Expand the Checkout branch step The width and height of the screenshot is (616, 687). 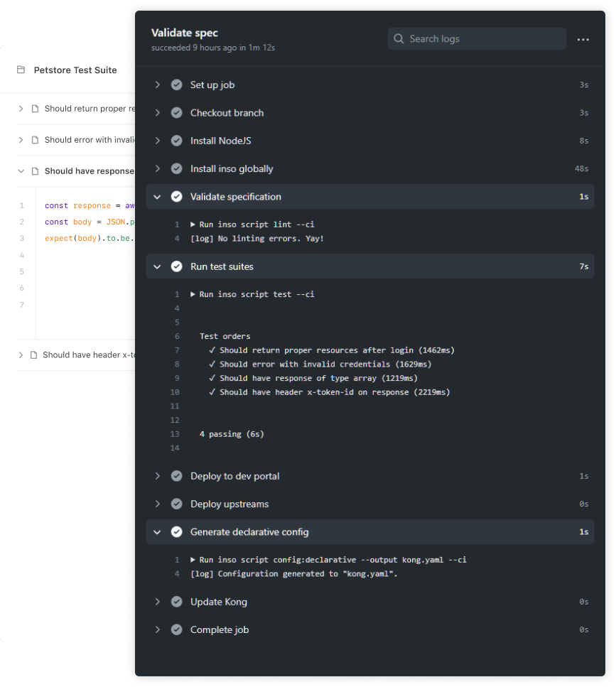(x=157, y=112)
